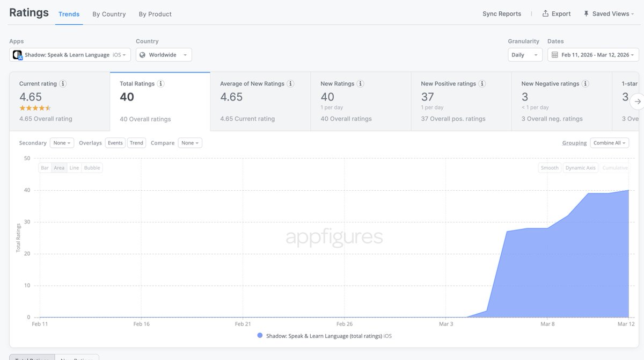This screenshot has height=360, width=644.
Task: Click the Export upload icon
Action: click(545, 13)
